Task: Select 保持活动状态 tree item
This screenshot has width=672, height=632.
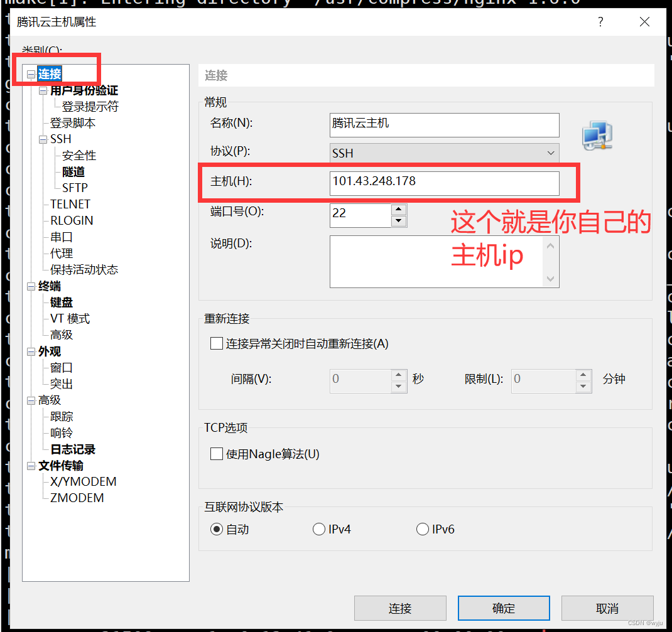Action: (84, 269)
